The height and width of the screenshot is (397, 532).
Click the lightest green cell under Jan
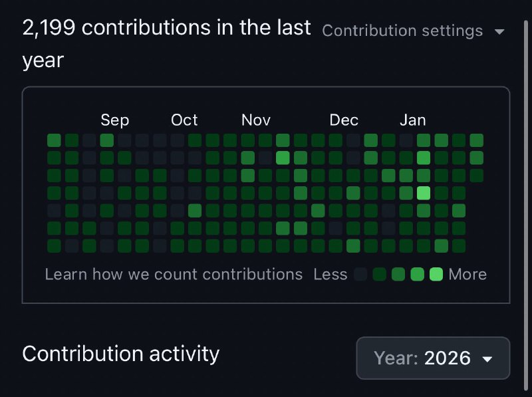[x=423, y=193]
